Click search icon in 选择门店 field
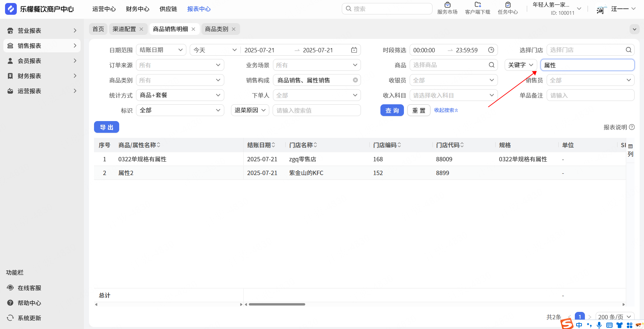 (629, 50)
